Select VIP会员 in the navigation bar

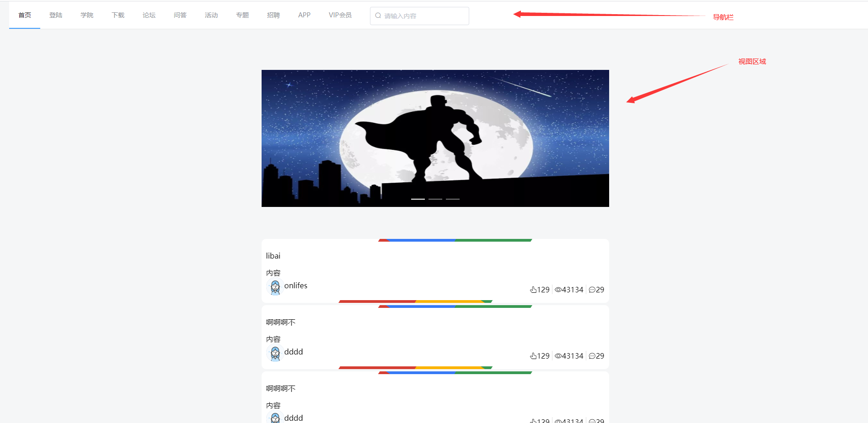[x=340, y=15]
